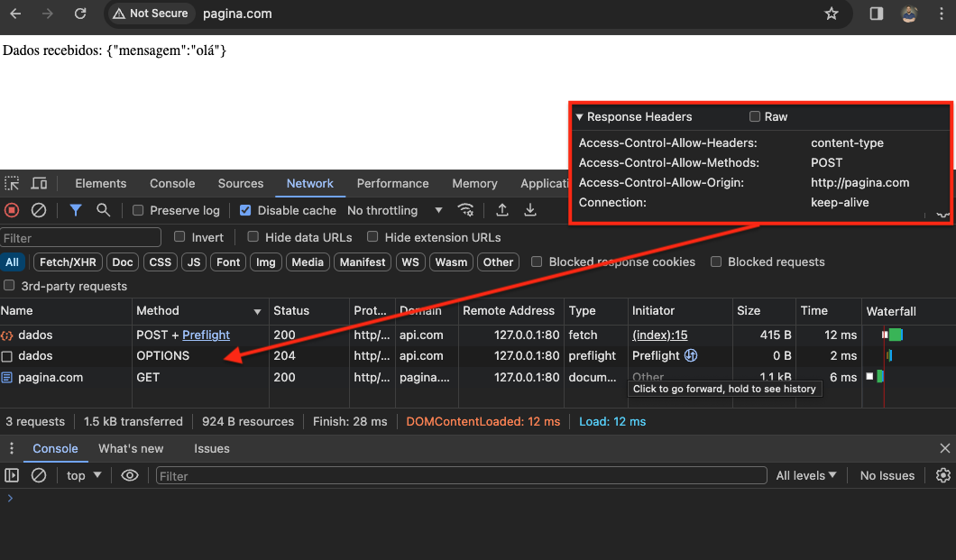956x560 pixels.
Task: Bookmark this page with the star icon
Action: tap(831, 14)
